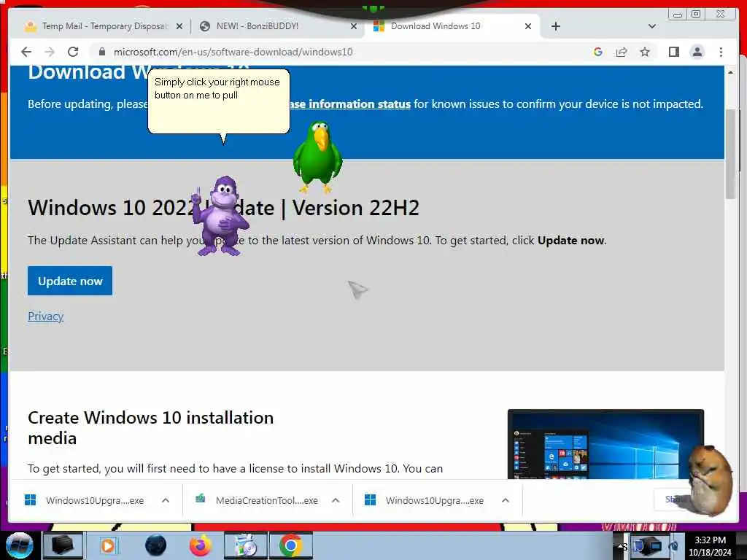Click the address bar URL
The width and height of the screenshot is (747, 560).
[233, 52]
